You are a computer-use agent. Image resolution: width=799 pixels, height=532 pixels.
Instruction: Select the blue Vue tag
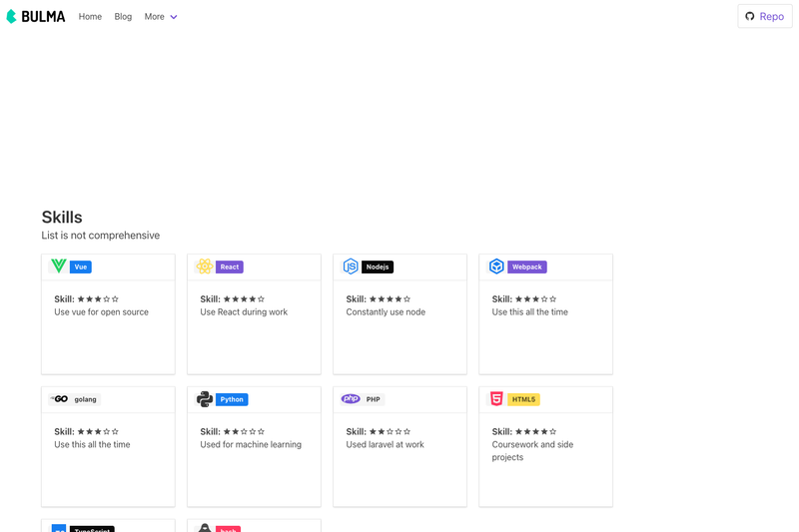81,266
